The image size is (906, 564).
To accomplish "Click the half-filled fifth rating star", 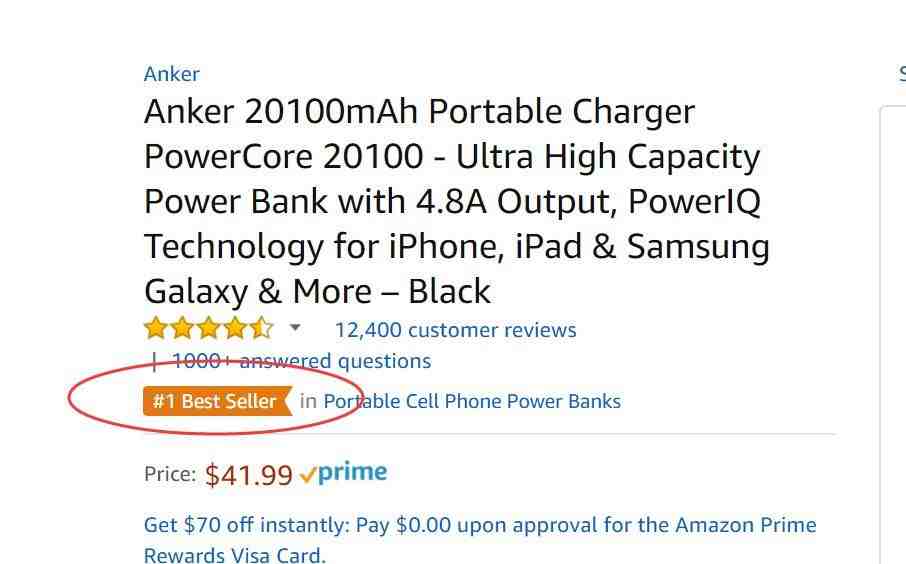I will (262, 328).
